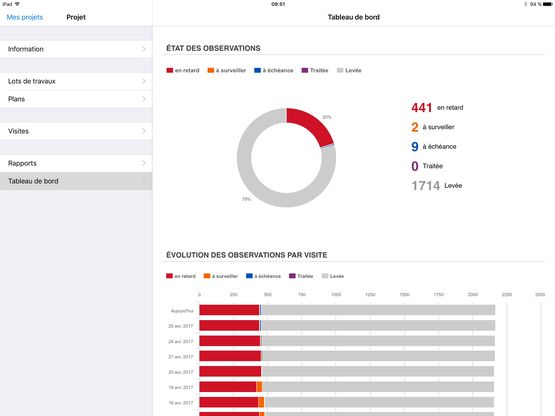Tap chevron beside Information
Image resolution: width=555 pixels, height=416 pixels.
tap(144, 49)
